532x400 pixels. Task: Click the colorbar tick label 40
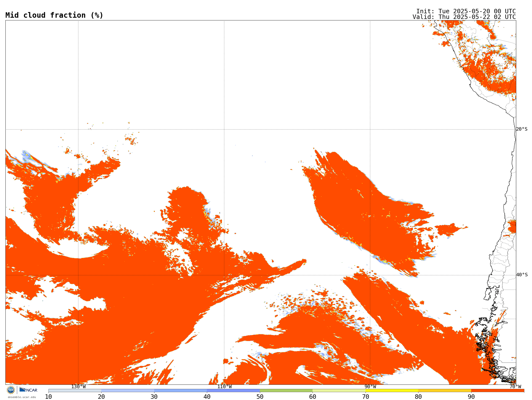point(207,397)
